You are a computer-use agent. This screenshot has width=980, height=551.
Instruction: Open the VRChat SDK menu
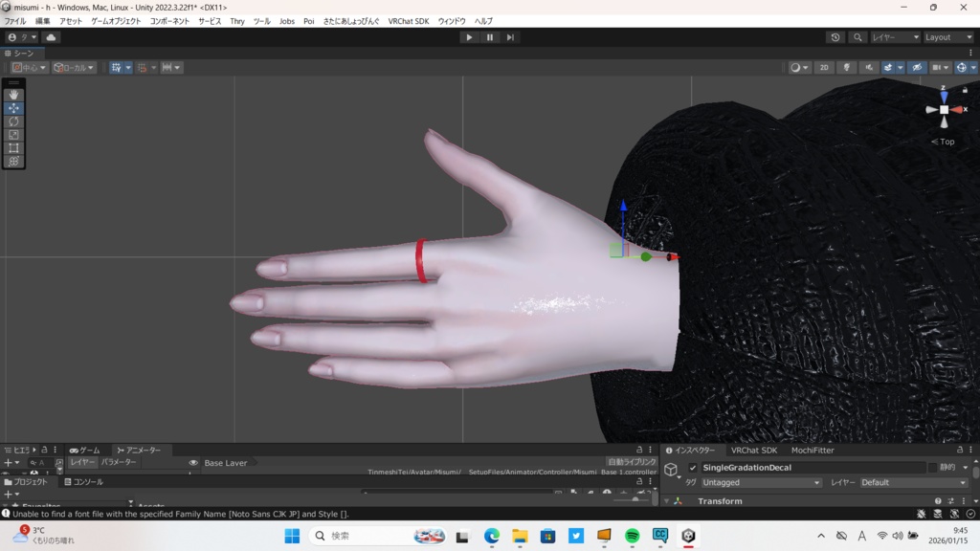point(408,21)
